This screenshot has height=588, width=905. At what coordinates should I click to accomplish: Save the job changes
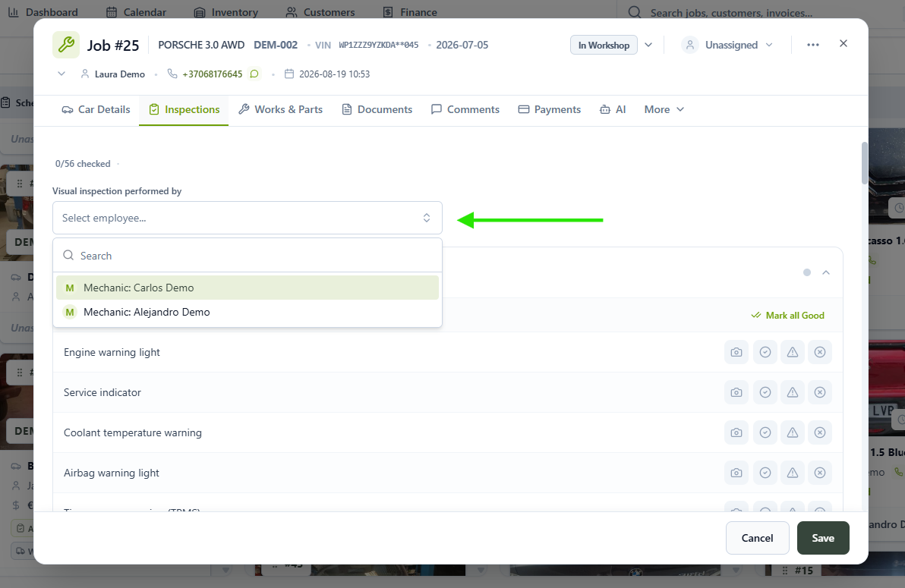(x=823, y=538)
